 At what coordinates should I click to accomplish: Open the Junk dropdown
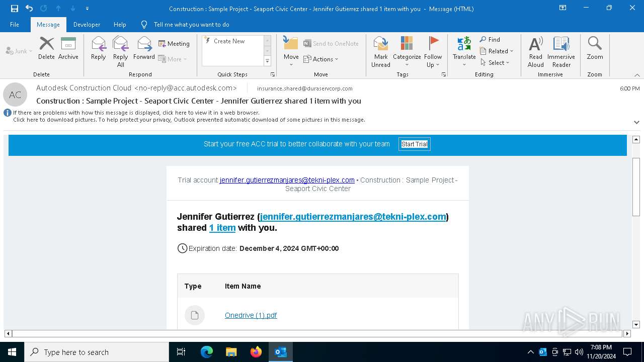click(x=19, y=51)
